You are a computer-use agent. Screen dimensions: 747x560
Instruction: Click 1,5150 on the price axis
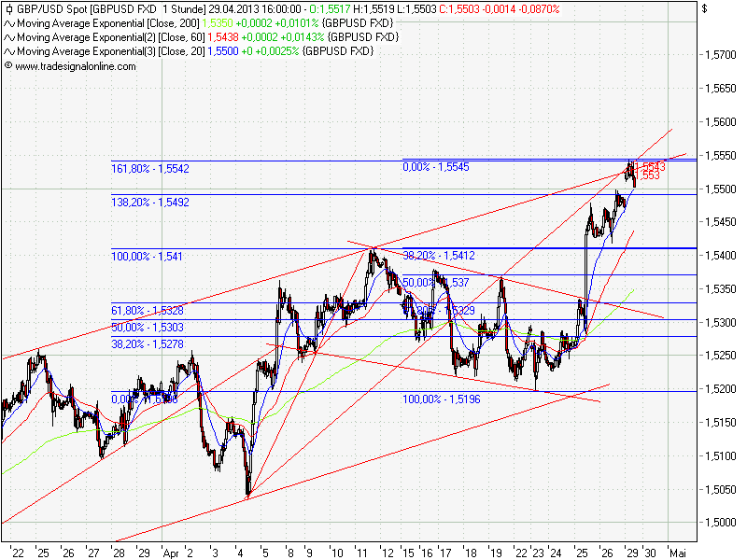[x=720, y=423]
